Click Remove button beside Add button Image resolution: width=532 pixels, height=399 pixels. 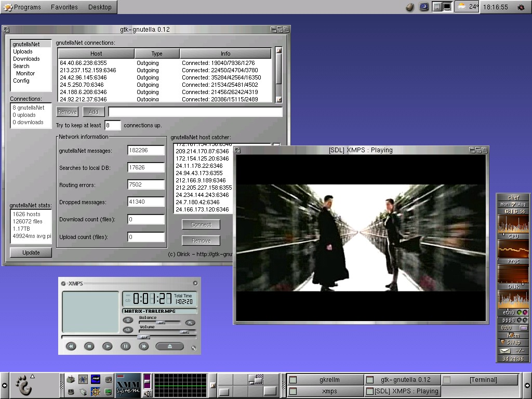[67, 112]
